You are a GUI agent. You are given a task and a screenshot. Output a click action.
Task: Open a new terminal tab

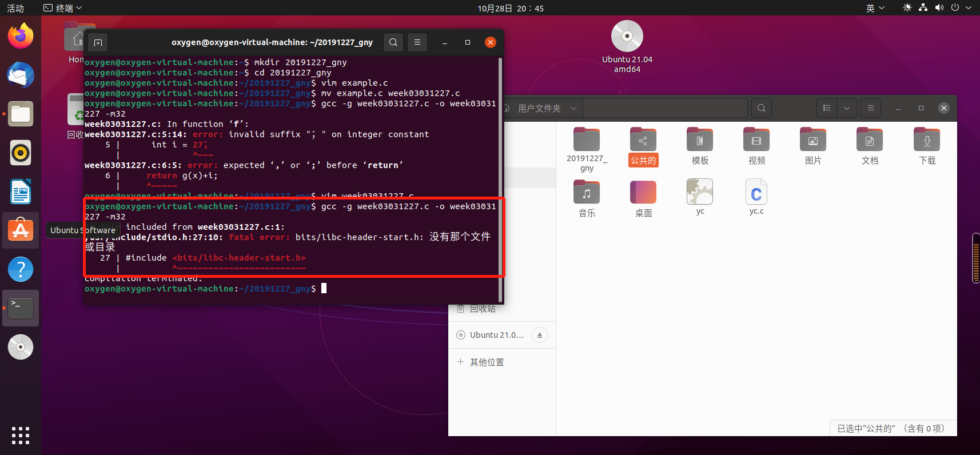tap(98, 42)
